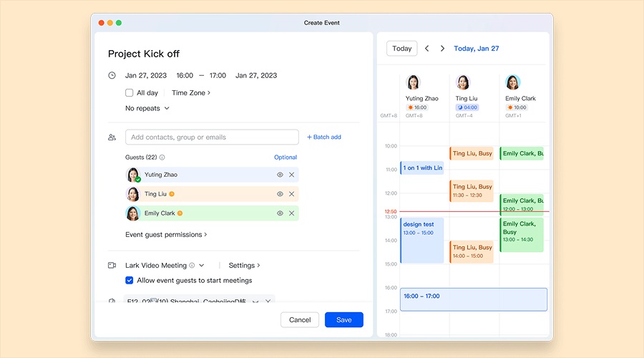
Task: Enable the All day checkbox
Action: (130, 93)
